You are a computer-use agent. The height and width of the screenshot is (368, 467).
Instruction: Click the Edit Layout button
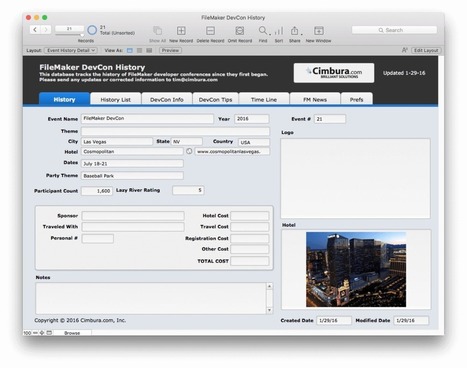(426, 50)
